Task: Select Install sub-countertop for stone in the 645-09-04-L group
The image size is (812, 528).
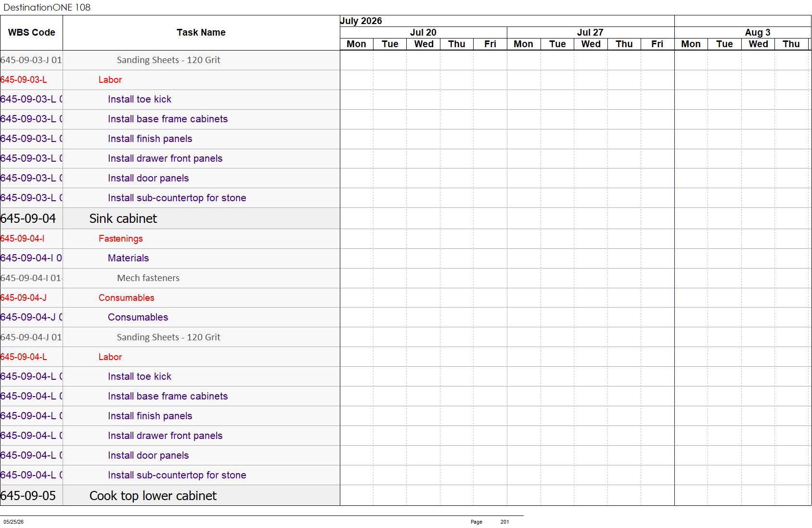Action: [x=177, y=475]
